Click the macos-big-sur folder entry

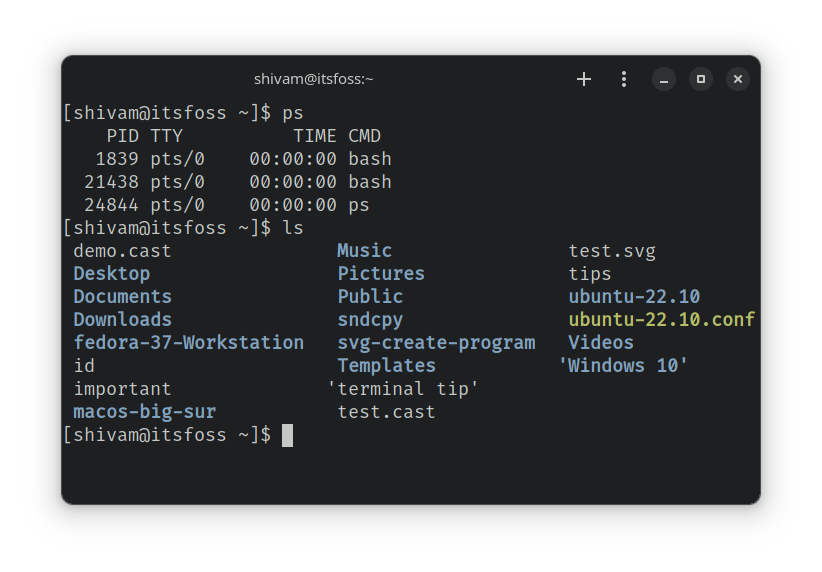point(144,411)
